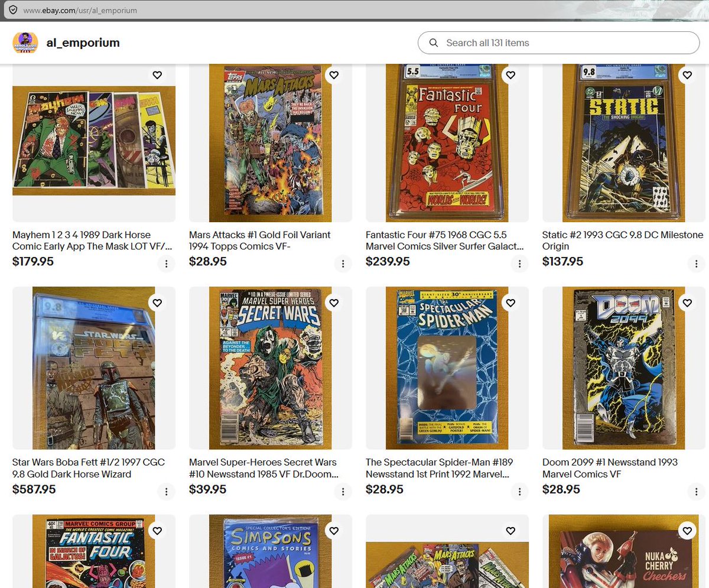The image size is (709, 588).
Task: Heart the Nuka Cherry Checkers listing
Action: 687,531
